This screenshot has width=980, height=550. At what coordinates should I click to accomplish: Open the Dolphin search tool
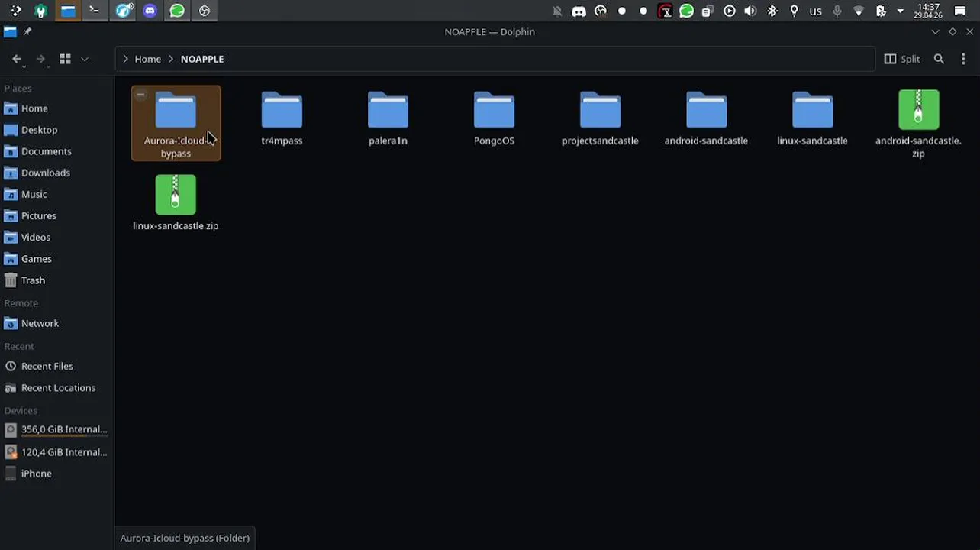[940, 59]
